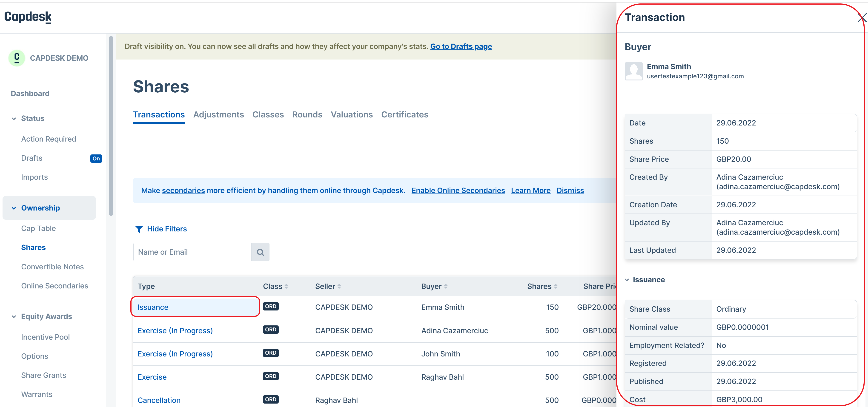Click the Nominal value GBP0.0000001
868x407 pixels.
743,327
